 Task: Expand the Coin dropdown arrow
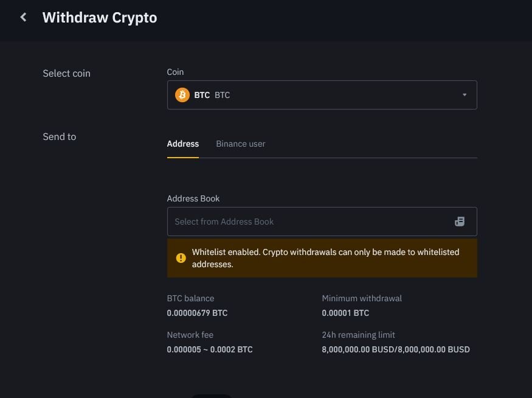coord(465,95)
